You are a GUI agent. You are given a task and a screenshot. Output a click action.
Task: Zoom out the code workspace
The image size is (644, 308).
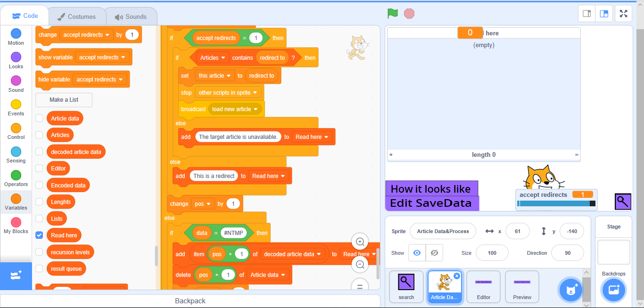pyautogui.click(x=360, y=265)
